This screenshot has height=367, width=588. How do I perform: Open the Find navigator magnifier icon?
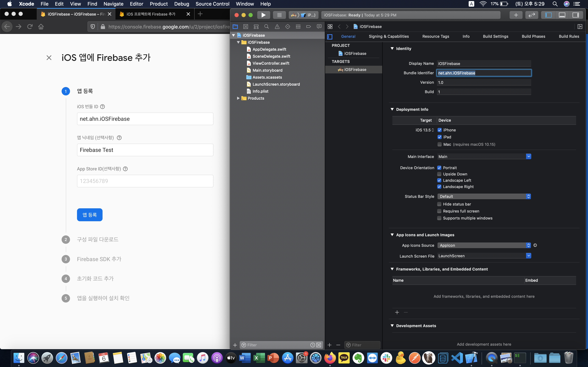267,26
